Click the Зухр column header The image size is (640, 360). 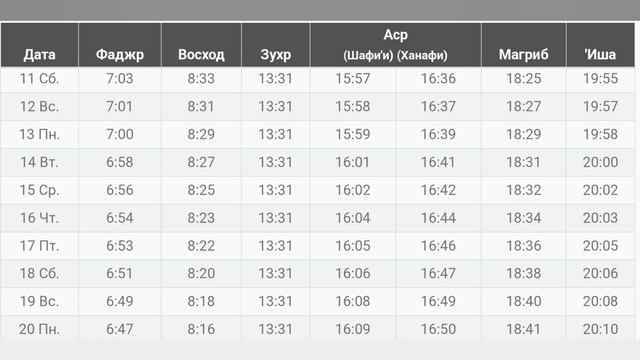(276, 54)
